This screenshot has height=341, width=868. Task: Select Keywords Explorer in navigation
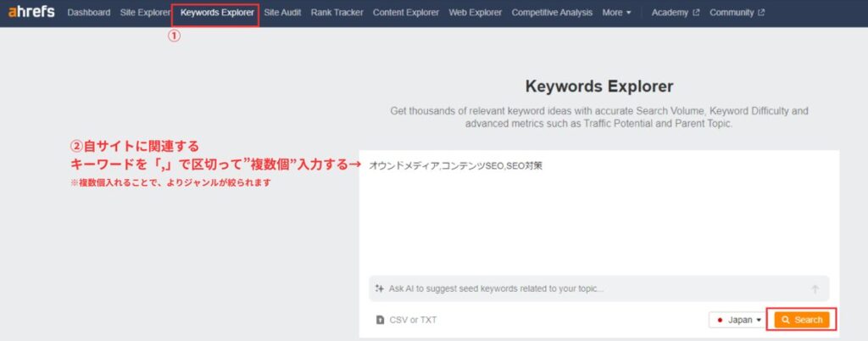pyautogui.click(x=217, y=12)
